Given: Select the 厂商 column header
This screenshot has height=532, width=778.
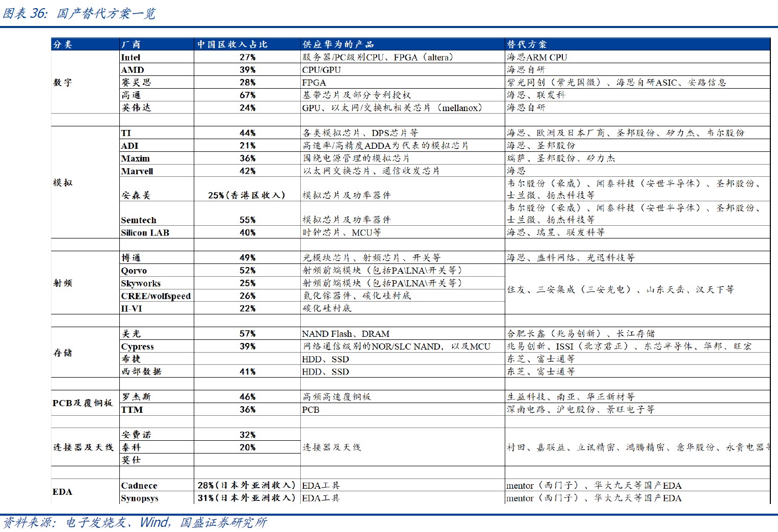Looking at the screenshot, I should (157, 44).
